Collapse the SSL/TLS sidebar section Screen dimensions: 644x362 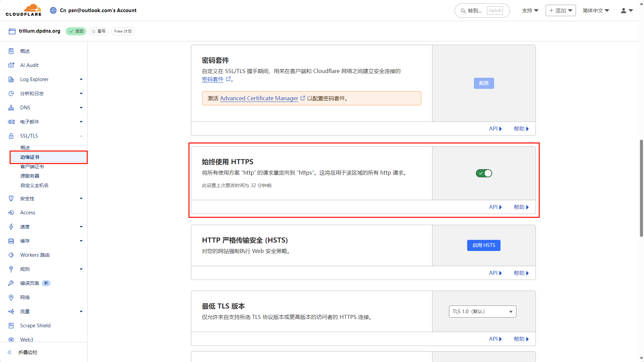[x=81, y=136]
